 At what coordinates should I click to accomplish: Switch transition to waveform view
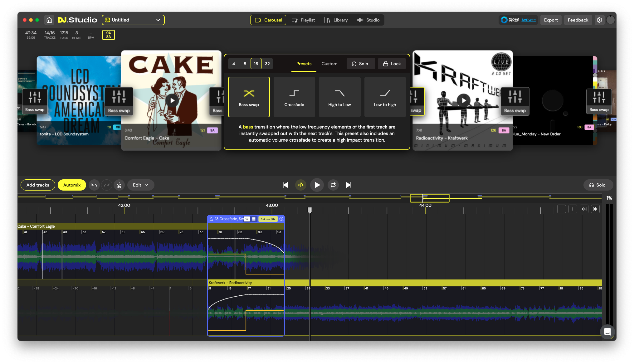tap(247, 219)
